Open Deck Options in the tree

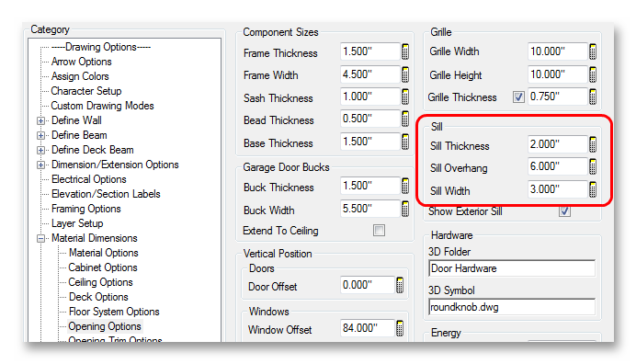point(98,297)
